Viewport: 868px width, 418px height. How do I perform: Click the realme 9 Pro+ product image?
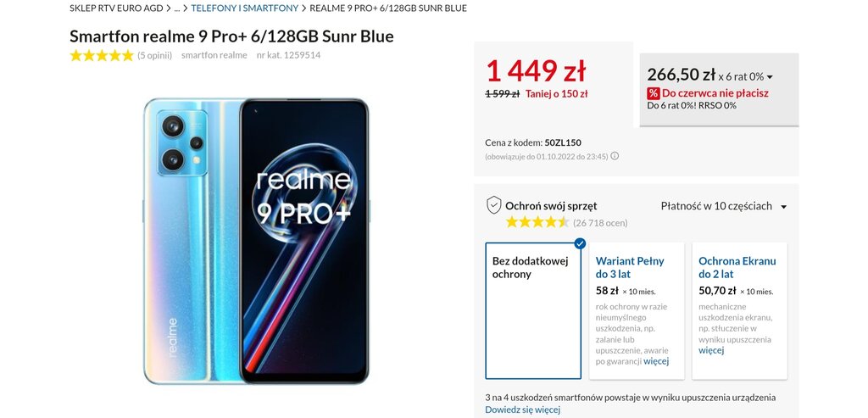pyautogui.click(x=256, y=242)
